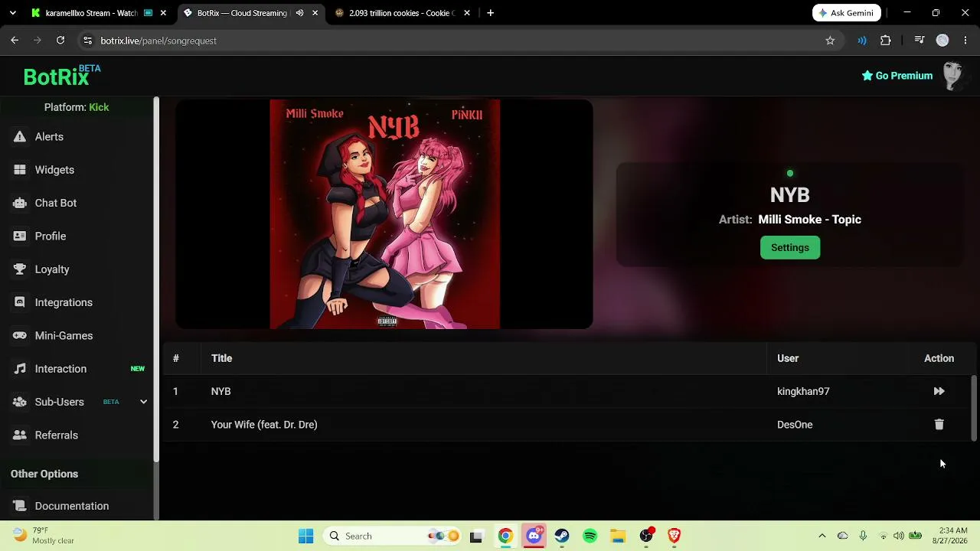Image resolution: width=980 pixels, height=551 pixels.
Task: Open the Mini-Games menu item
Action: pyautogui.click(x=64, y=336)
